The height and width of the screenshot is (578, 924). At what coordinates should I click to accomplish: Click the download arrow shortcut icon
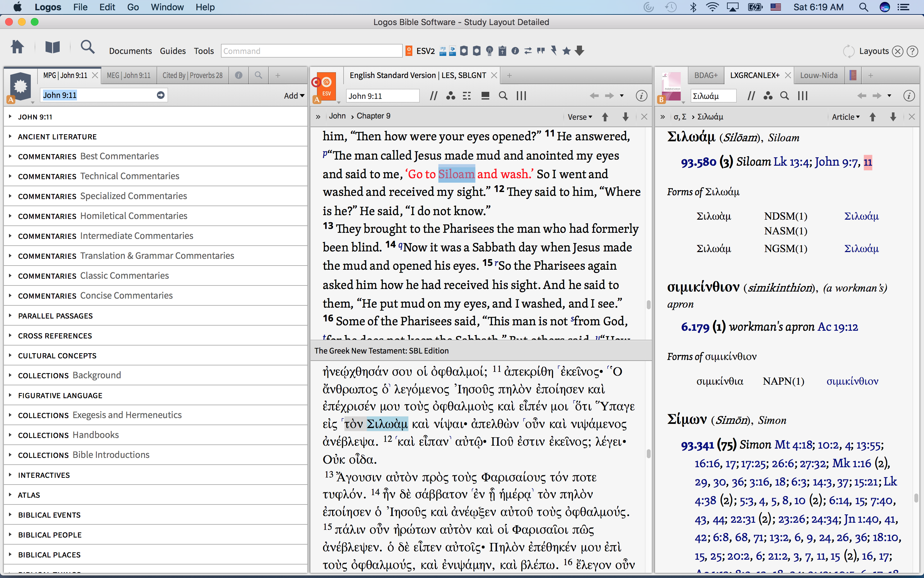[x=580, y=51]
